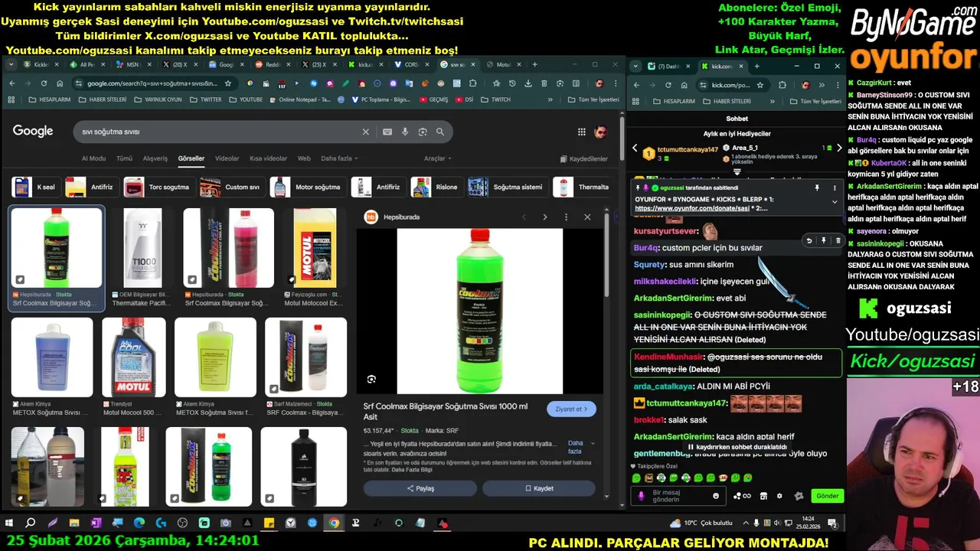Reply to the Bur4q chat message
The width and height of the screenshot is (980, 551).
(808, 240)
